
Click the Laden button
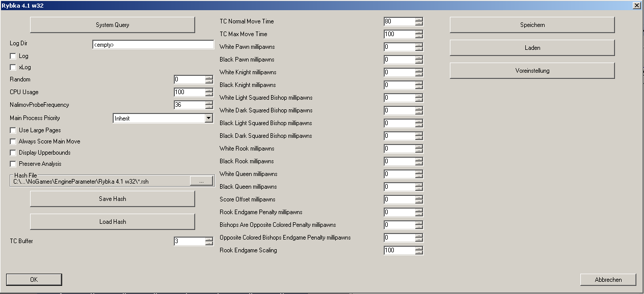pyautogui.click(x=532, y=48)
